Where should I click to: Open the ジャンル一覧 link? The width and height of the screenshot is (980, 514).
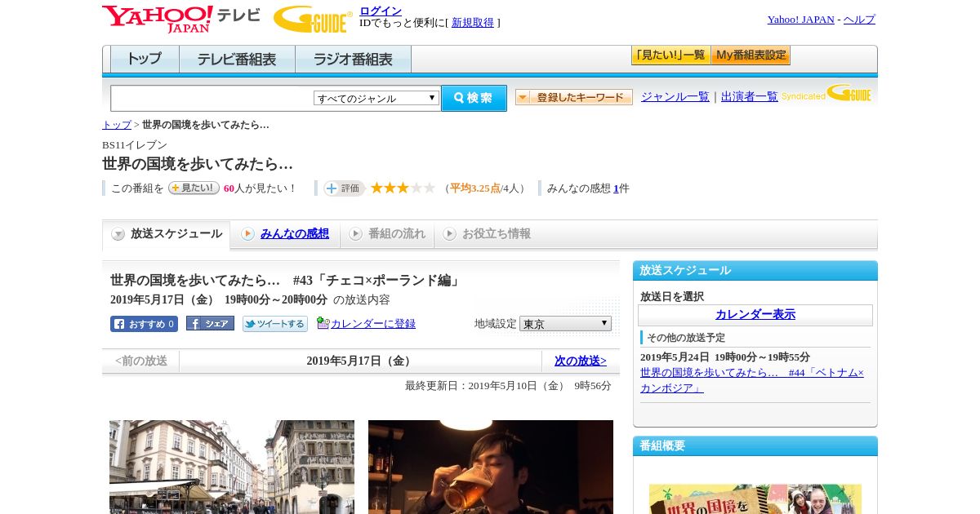pyautogui.click(x=675, y=96)
